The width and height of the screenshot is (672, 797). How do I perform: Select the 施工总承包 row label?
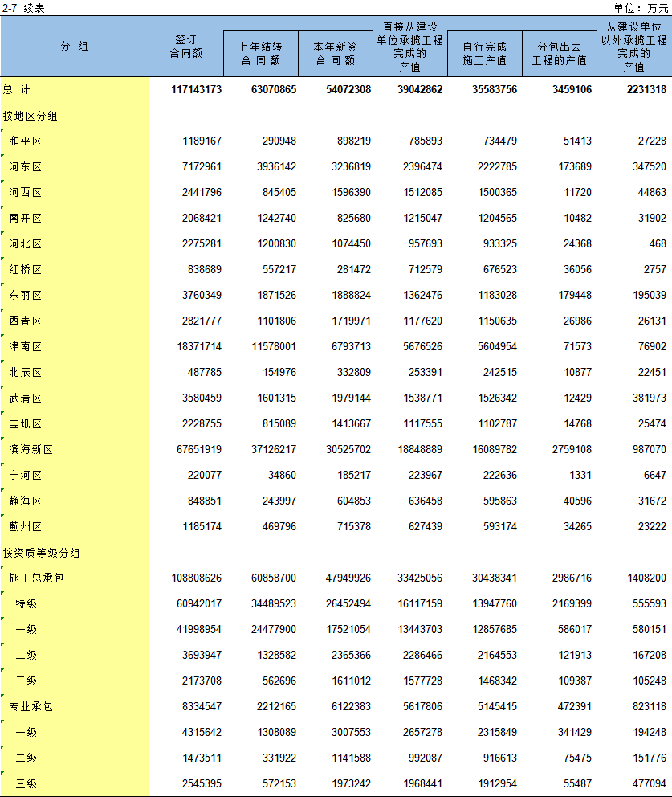(x=37, y=578)
